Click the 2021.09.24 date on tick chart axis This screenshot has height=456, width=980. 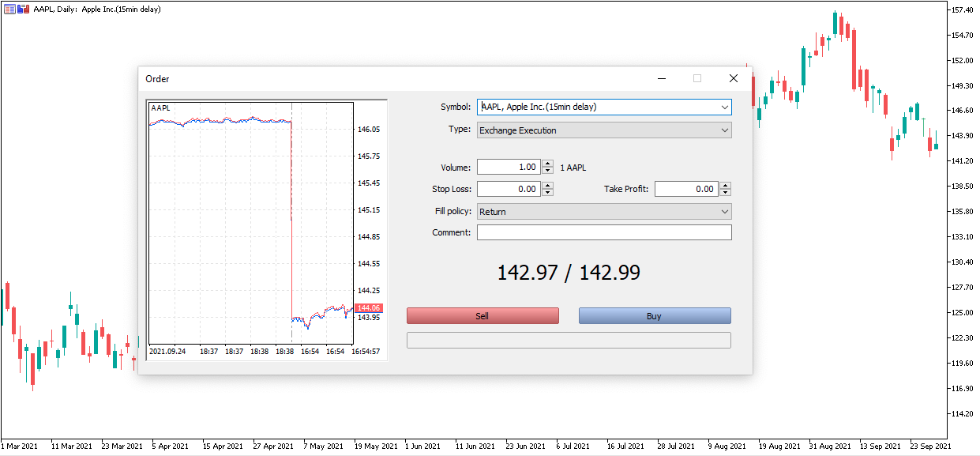click(167, 351)
